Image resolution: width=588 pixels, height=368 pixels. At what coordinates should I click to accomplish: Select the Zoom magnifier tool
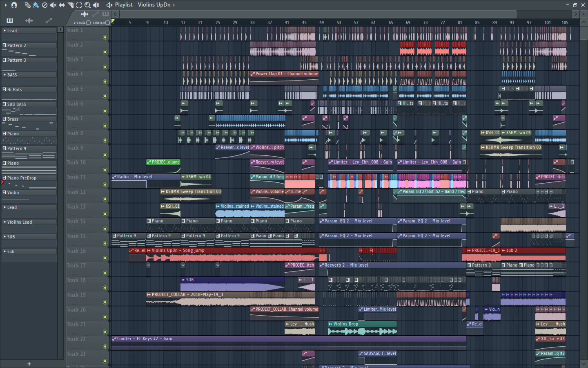tap(87, 5)
